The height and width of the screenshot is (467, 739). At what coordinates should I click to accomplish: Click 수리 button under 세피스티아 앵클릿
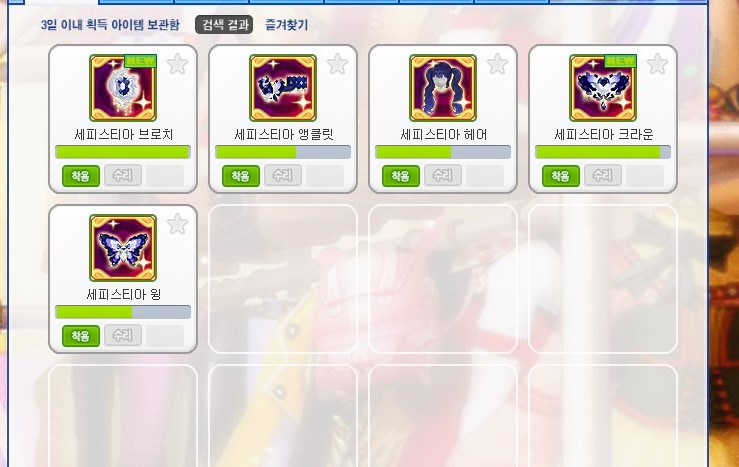click(x=283, y=175)
